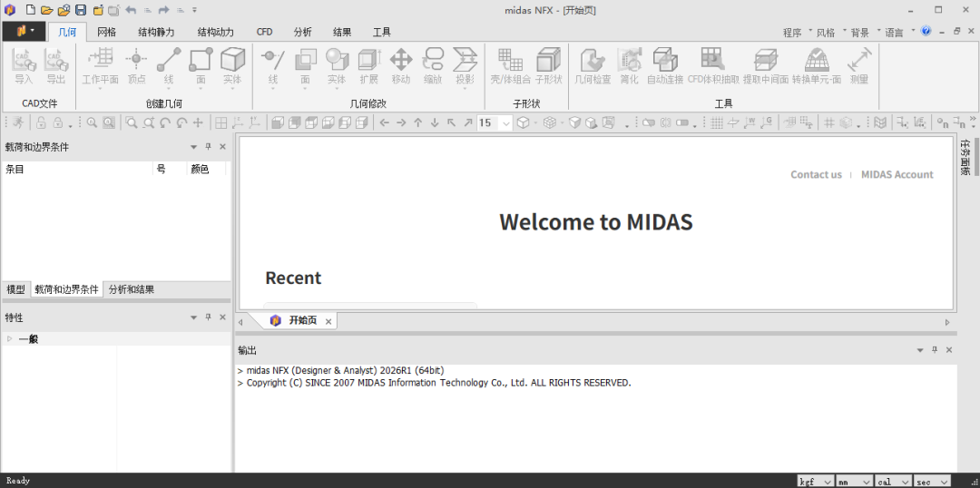980x488 pixels.
Task: Switch to the 分析和结果 panel tab
Action: [132, 289]
